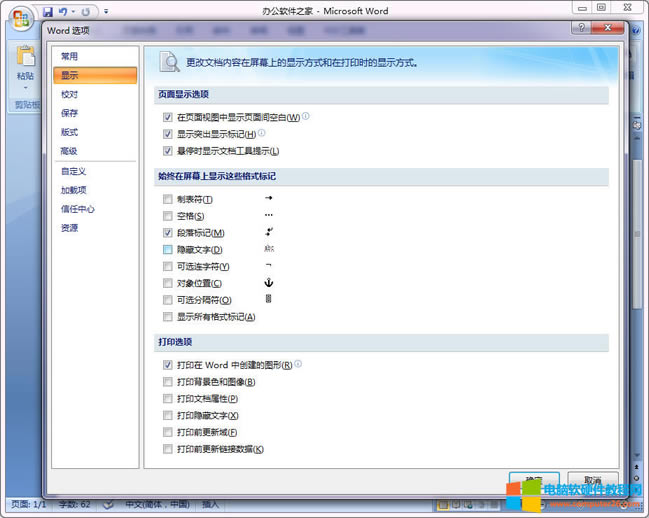Image resolution: width=649 pixels, height=518 pixels.
Task: Open the quick access toolbar customize dropdown
Action: (x=107, y=12)
